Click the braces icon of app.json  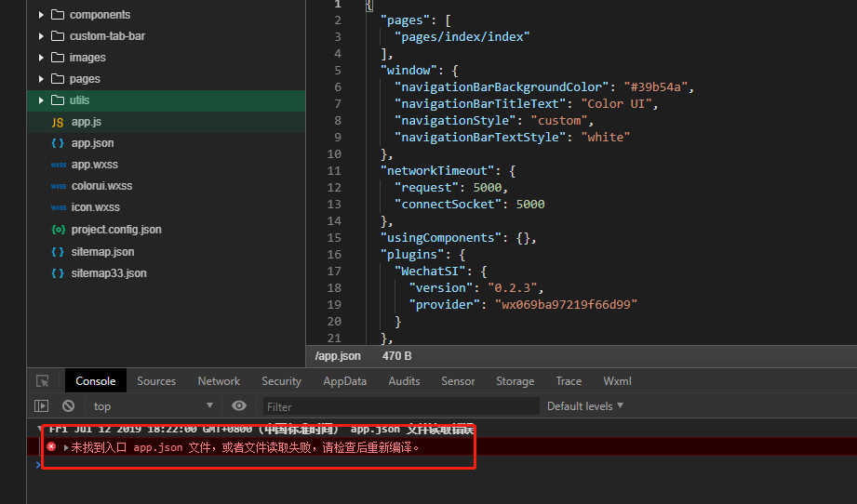(x=58, y=143)
